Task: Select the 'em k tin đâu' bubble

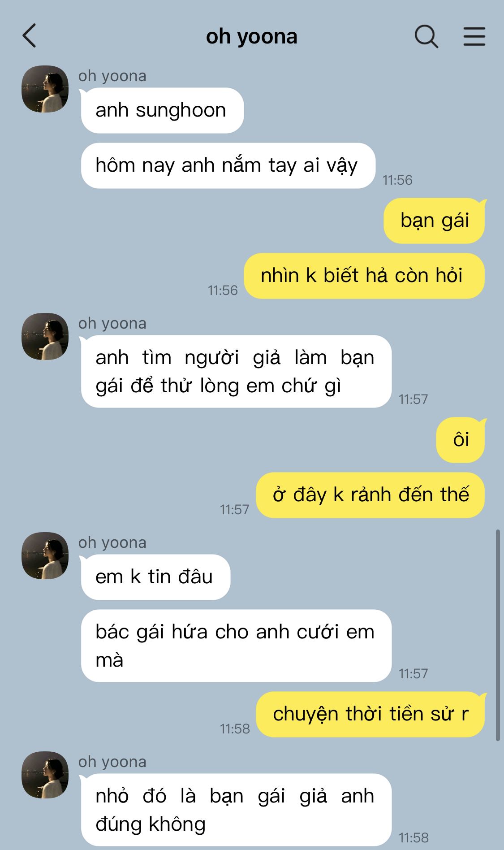Action: (155, 577)
